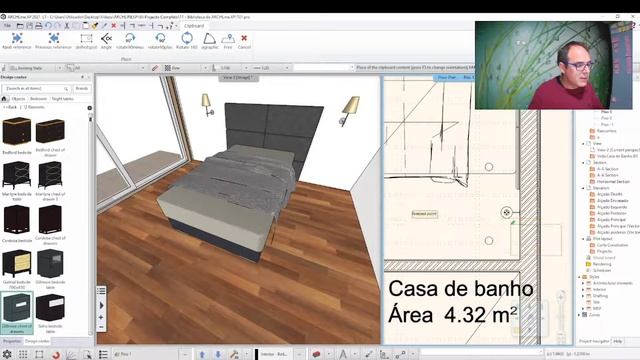640x360 pixels.
Task: Click the Casa de banho room label
Action: [x=460, y=289]
